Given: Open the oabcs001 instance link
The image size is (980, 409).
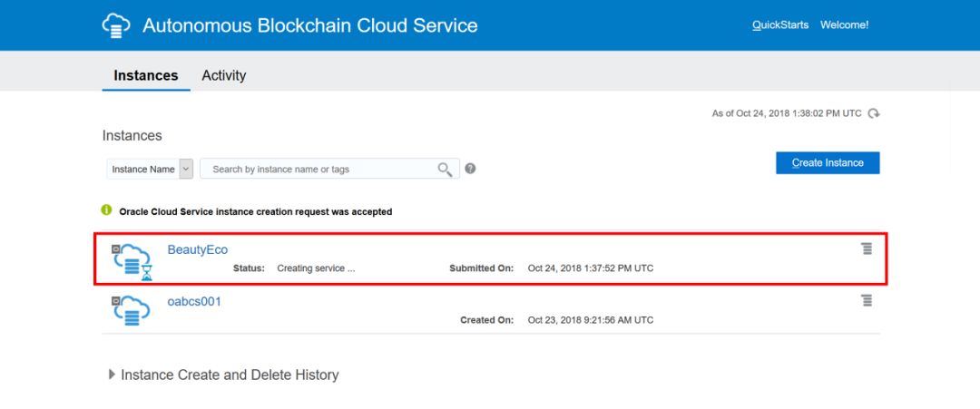Looking at the screenshot, I should tap(194, 301).
